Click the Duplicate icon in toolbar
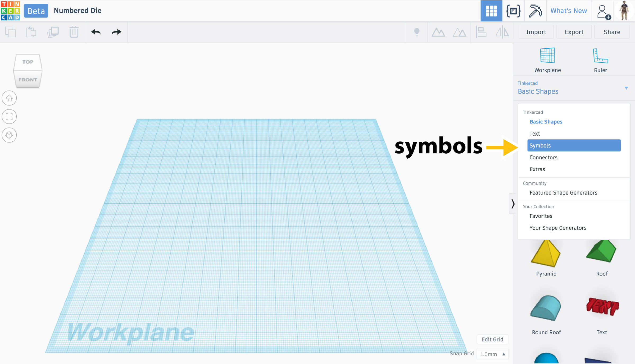 pyautogui.click(x=53, y=32)
